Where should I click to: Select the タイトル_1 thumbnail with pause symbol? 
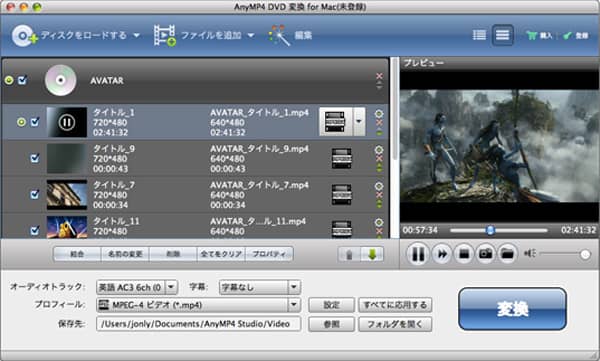[x=67, y=122]
